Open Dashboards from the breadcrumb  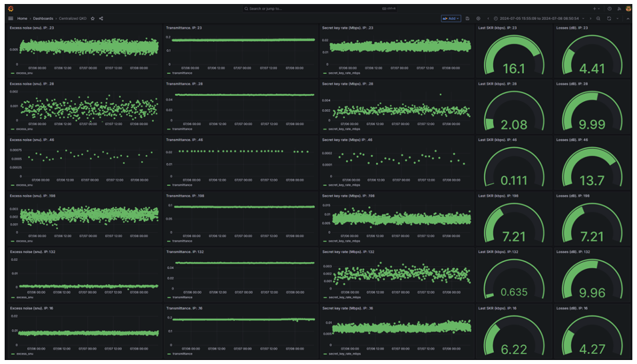click(x=44, y=19)
